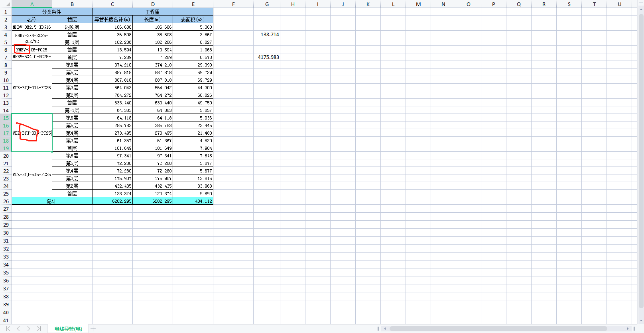Select column M header
The width and height of the screenshot is (644, 333).
click(x=418, y=4)
